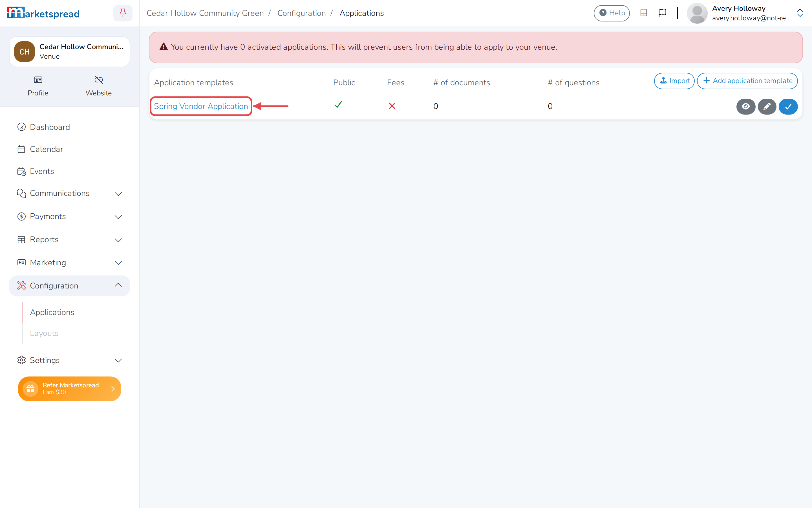Viewport: 812px width, 508px height.
Task: Click the warning triangle alert icon
Action: [x=164, y=47]
